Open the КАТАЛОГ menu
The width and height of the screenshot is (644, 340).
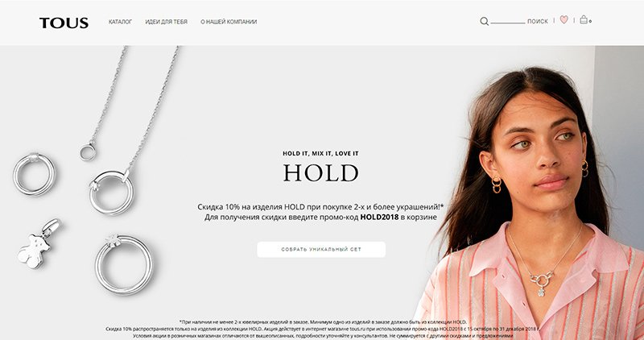click(x=120, y=22)
